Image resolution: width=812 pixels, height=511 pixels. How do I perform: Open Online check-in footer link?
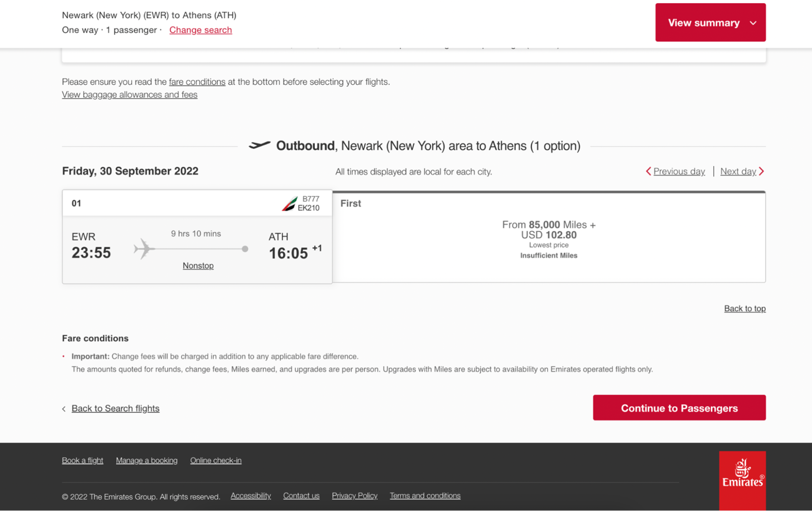point(215,460)
